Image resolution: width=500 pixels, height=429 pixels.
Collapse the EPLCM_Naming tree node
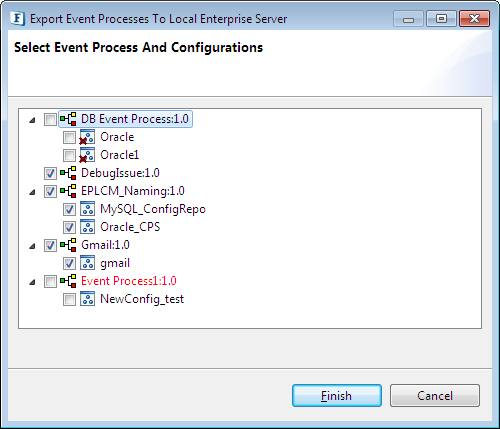tap(32, 192)
